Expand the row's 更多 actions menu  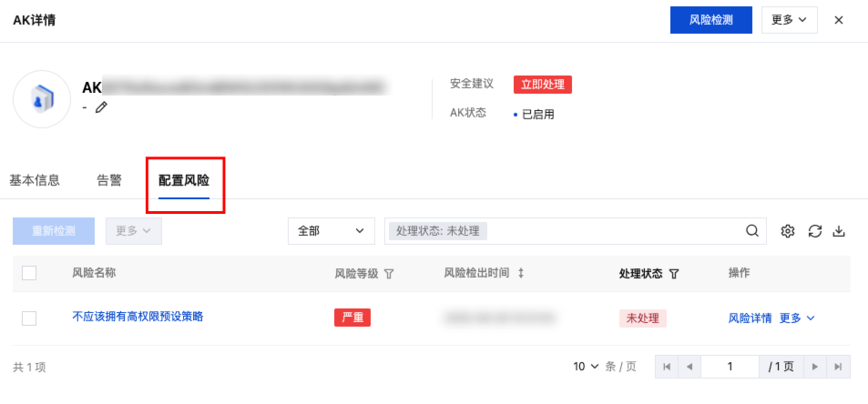[797, 318]
